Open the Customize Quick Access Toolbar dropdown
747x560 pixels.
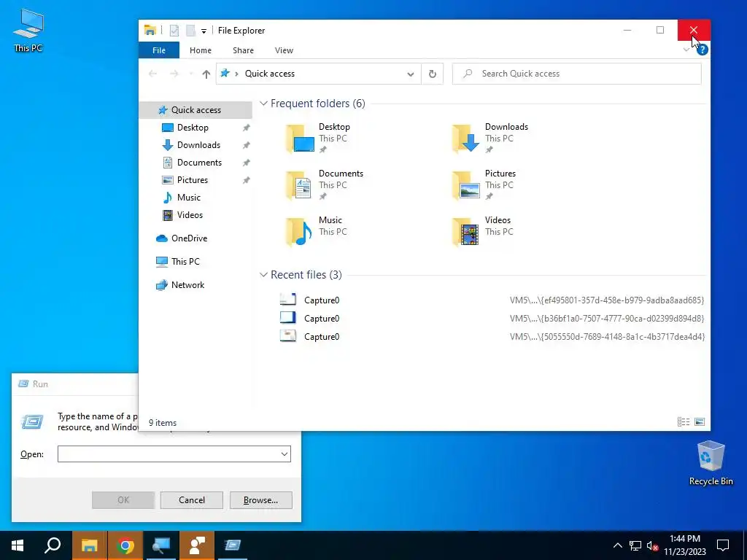[x=204, y=31]
